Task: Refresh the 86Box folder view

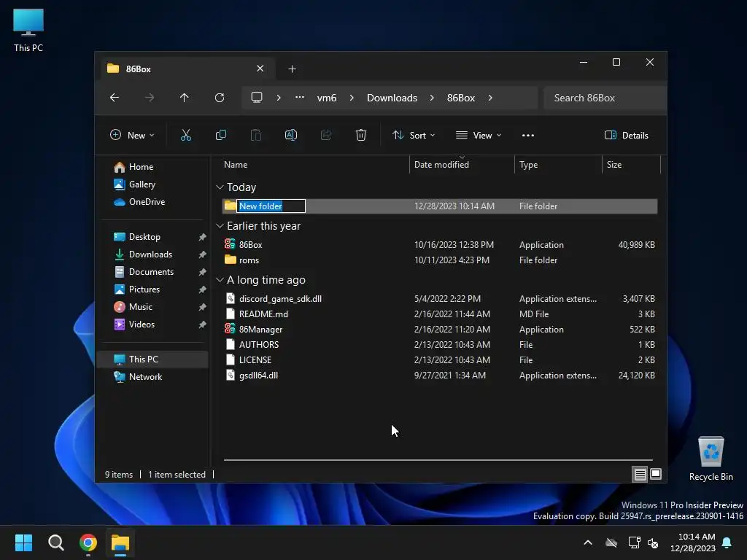Action: 220,98
